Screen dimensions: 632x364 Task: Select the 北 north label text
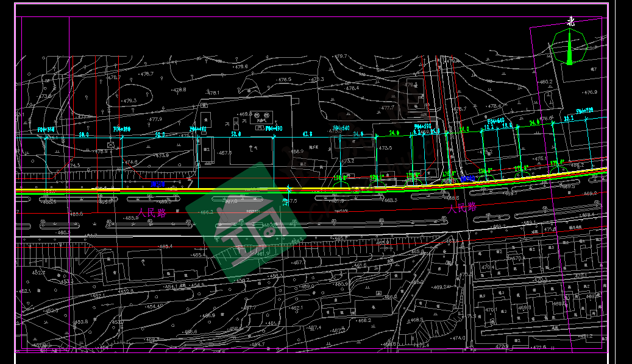point(570,21)
